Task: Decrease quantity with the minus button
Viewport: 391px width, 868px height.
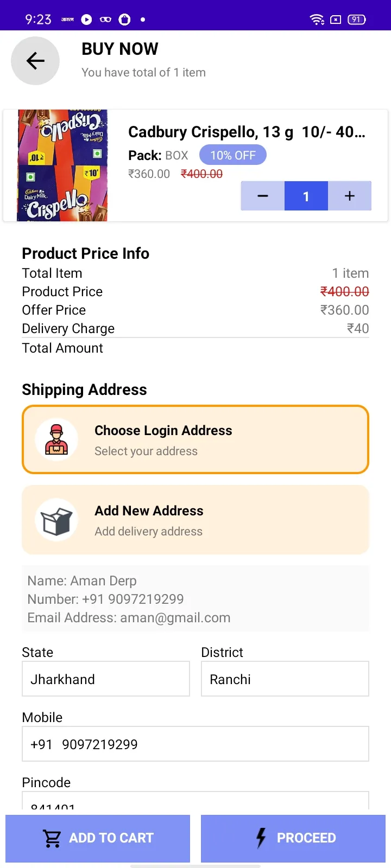Action: click(x=263, y=196)
